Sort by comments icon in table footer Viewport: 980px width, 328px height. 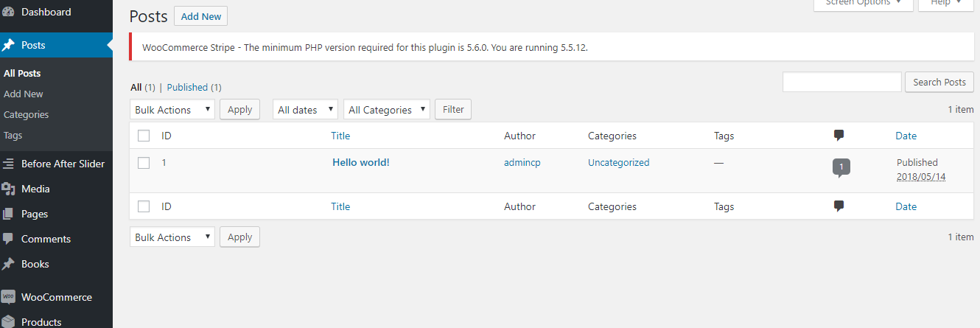pyautogui.click(x=839, y=206)
